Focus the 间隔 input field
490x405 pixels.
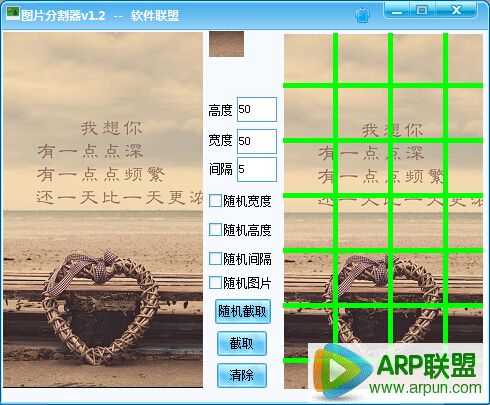(x=257, y=170)
